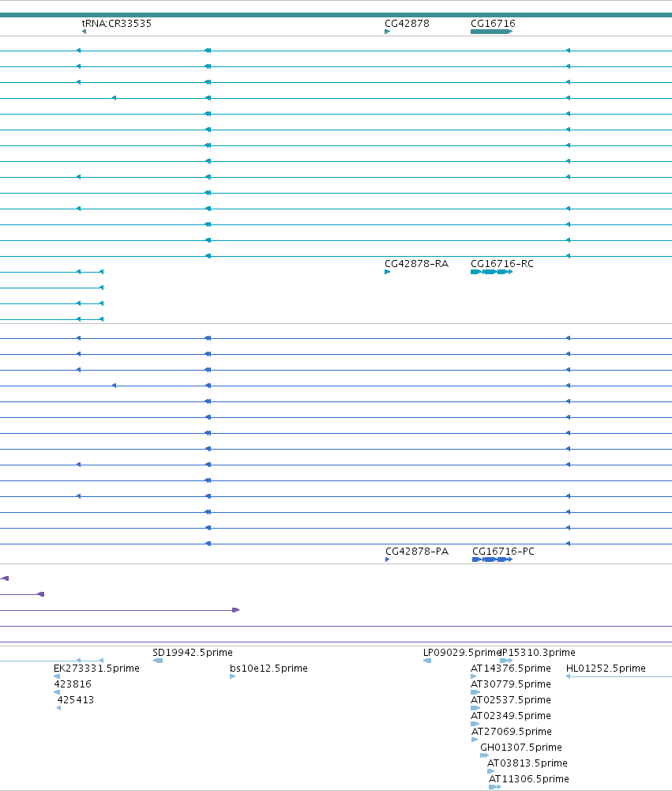Select the EK273331.5prime EST label

(x=96, y=668)
